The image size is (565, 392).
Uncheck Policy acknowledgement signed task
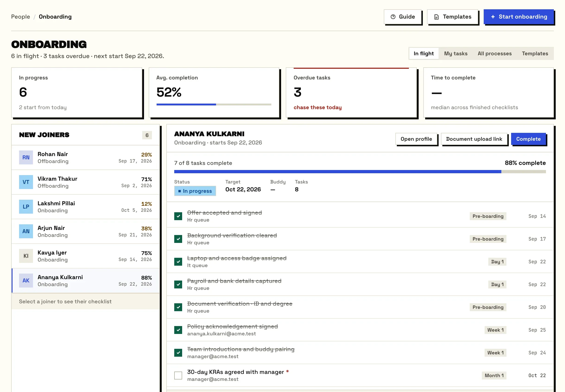[x=178, y=330]
